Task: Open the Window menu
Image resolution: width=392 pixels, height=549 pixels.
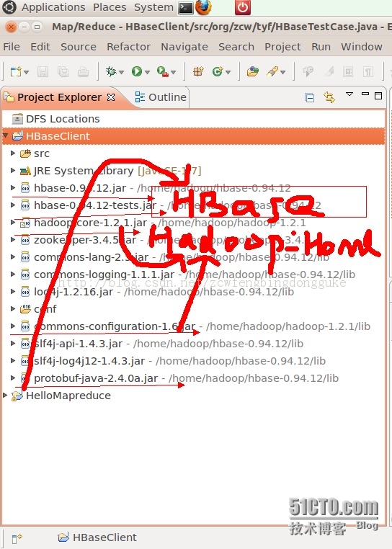Action: (362, 47)
